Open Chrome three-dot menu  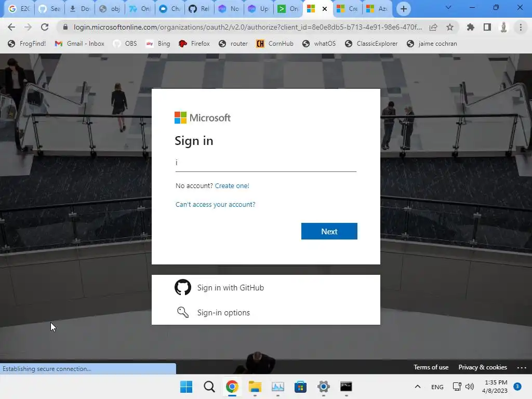(521, 27)
